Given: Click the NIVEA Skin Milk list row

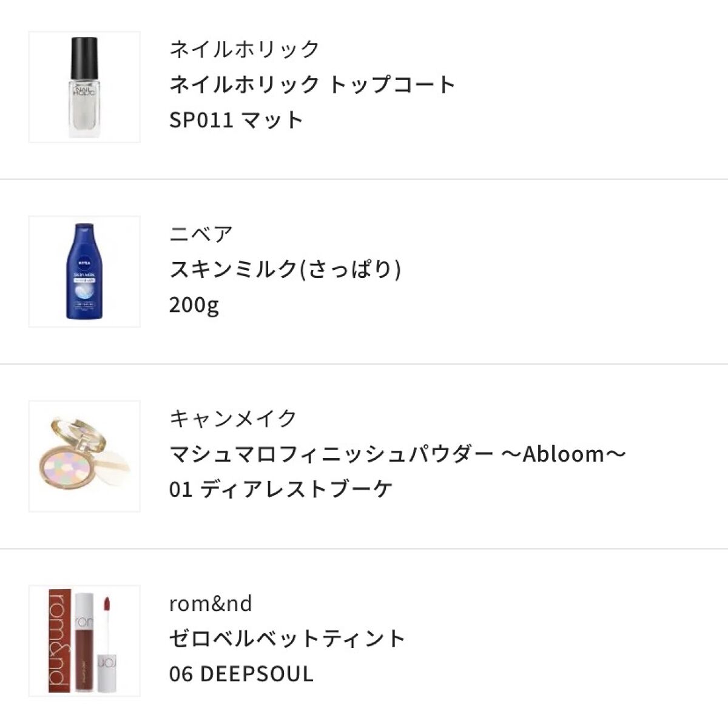Looking at the screenshot, I should point(364,270).
